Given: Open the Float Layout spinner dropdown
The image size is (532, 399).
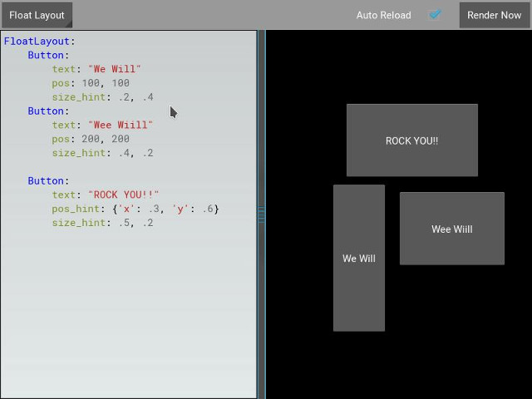Looking at the screenshot, I should pyautogui.click(x=37, y=15).
